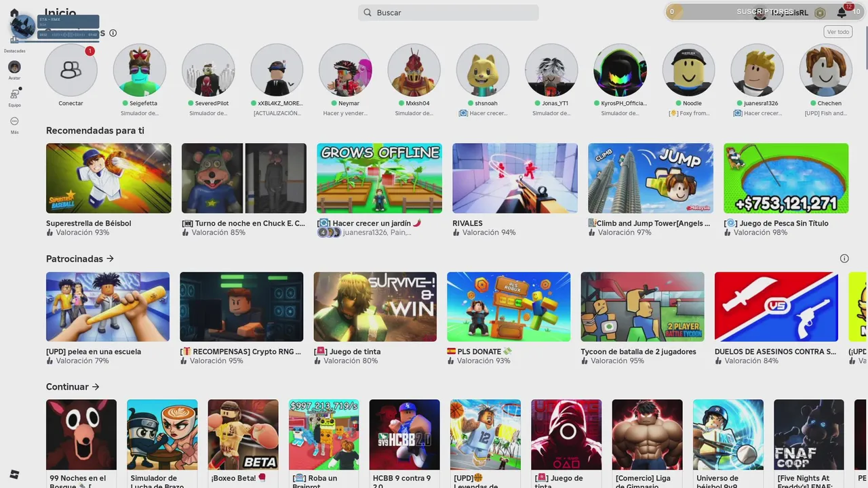The width and height of the screenshot is (868, 488).
Task: Open Mxksh04's friend avatar
Action: pos(414,70)
